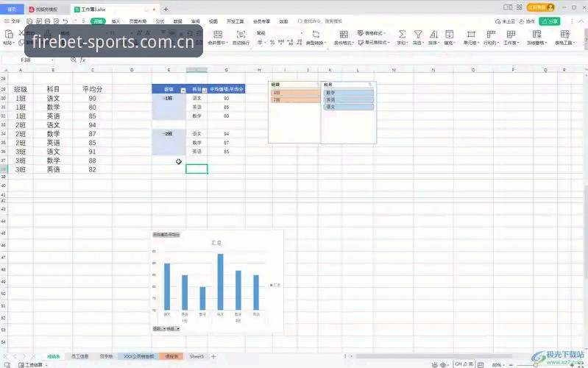
Task: Click the green 分享 (Share) button
Action: (550, 21)
